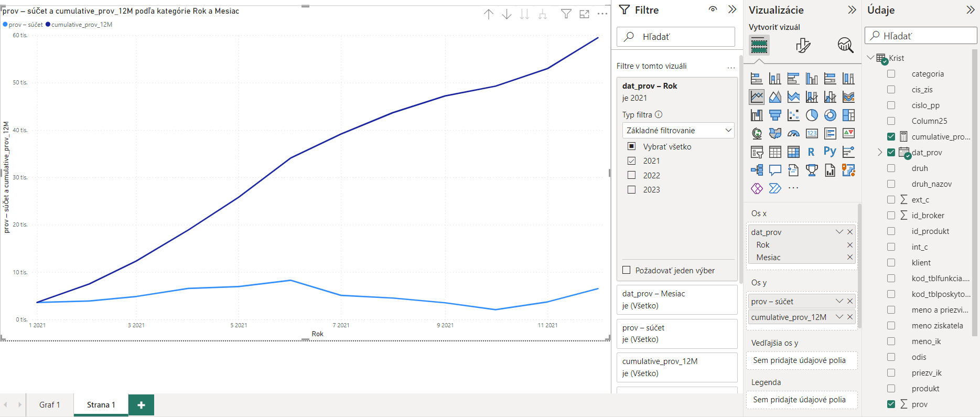Uncheck the prov field checkbox
Viewport: 980px width, 417px height.
point(891,404)
